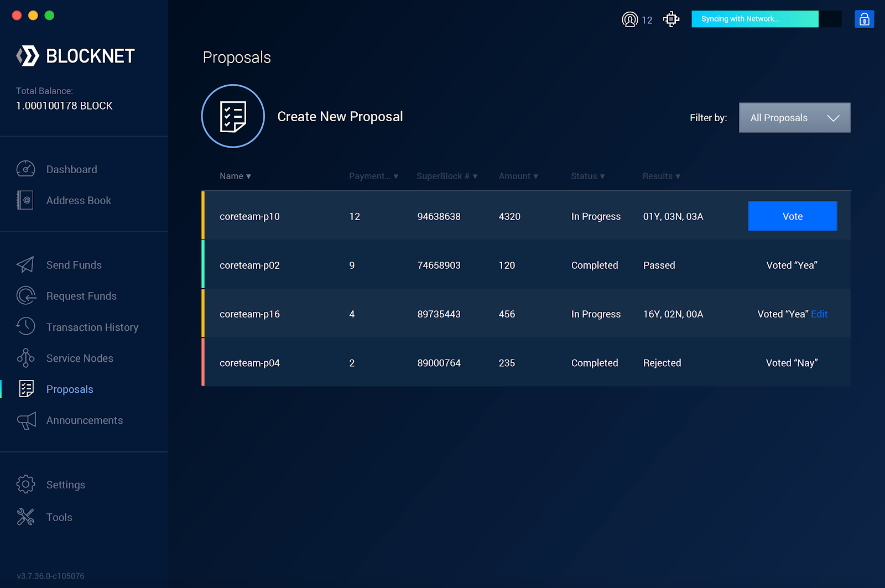
Task: Open the Settings label
Action: click(x=66, y=485)
